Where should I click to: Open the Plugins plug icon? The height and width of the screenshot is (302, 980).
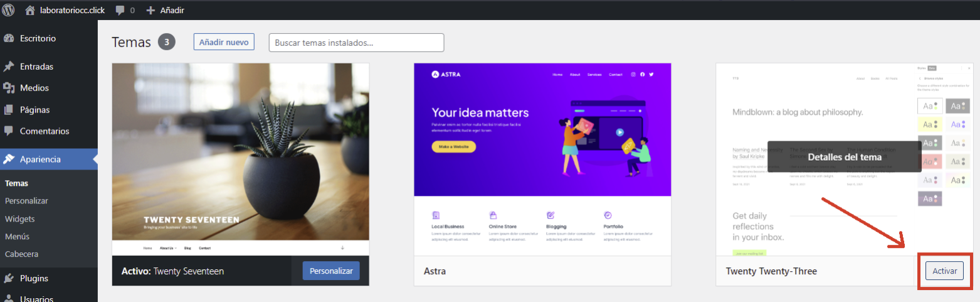pos(9,278)
